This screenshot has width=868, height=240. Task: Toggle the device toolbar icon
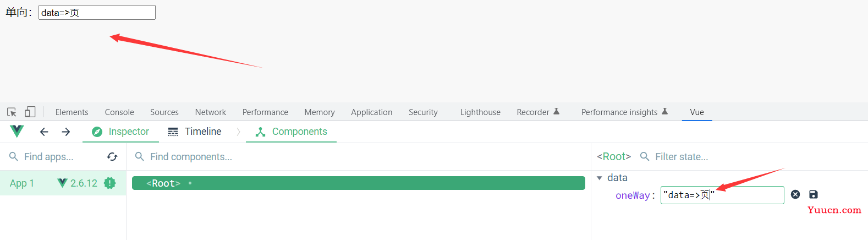tap(30, 112)
